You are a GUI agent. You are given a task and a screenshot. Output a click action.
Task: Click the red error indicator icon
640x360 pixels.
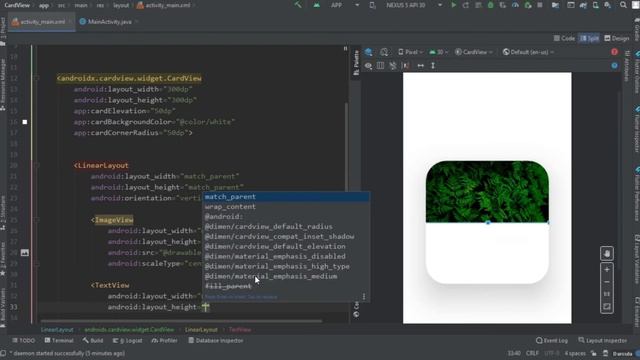[x=614, y=52]
